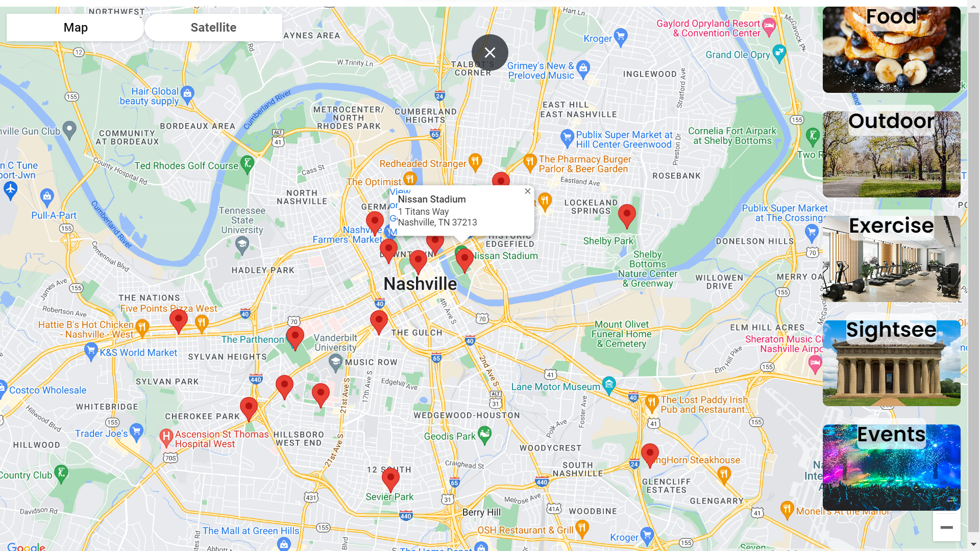Select red marker in The Gulch
This screenshot has width=980, height=551.
(379, 321)
